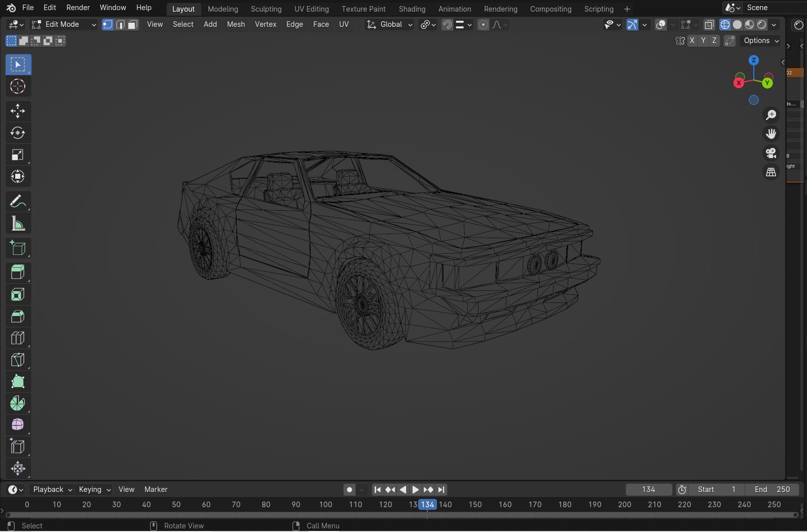The height and width of the screenshot is (532, 807).
Task: Jump to the end frame
Action: pyautogui.click(x=442, y=489)
